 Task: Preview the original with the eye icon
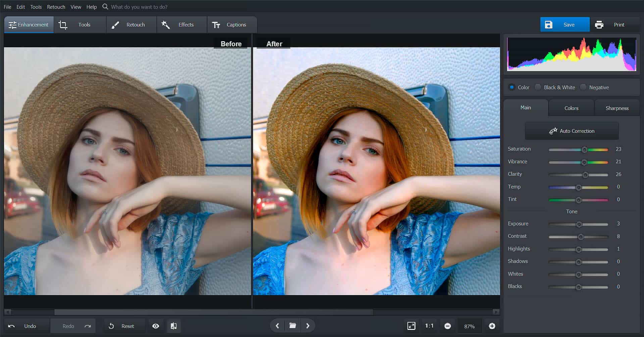tap(155, 326)
